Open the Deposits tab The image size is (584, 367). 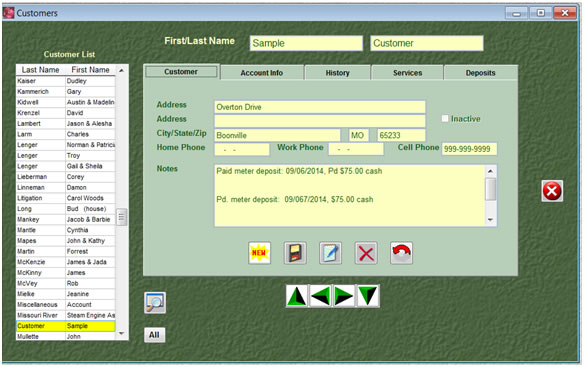pyautogui.click(x=480, y=73)
